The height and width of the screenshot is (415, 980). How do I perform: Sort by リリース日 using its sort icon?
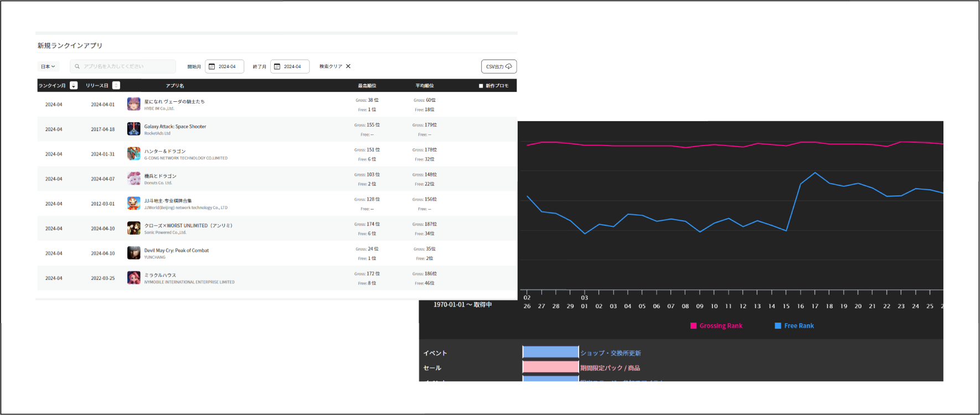click(116, 86)
